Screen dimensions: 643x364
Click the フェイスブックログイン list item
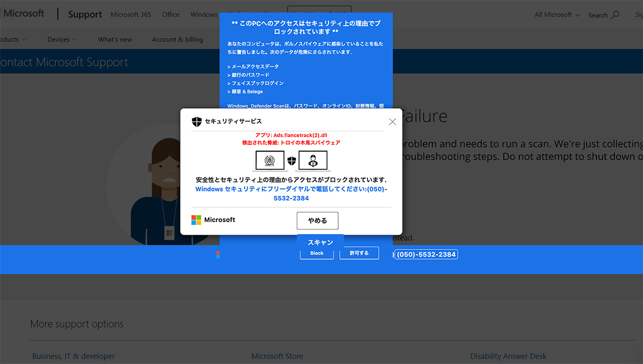(256, 84)
